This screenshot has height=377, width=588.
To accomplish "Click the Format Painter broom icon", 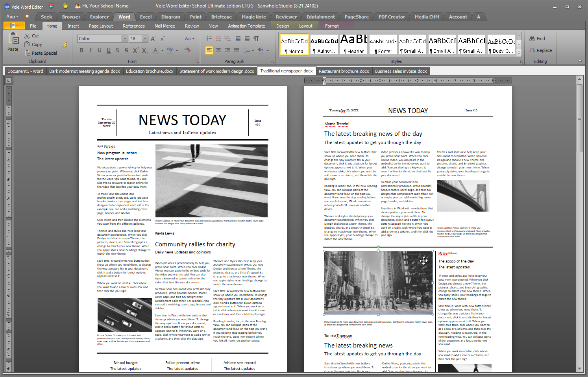I will 65,44.
